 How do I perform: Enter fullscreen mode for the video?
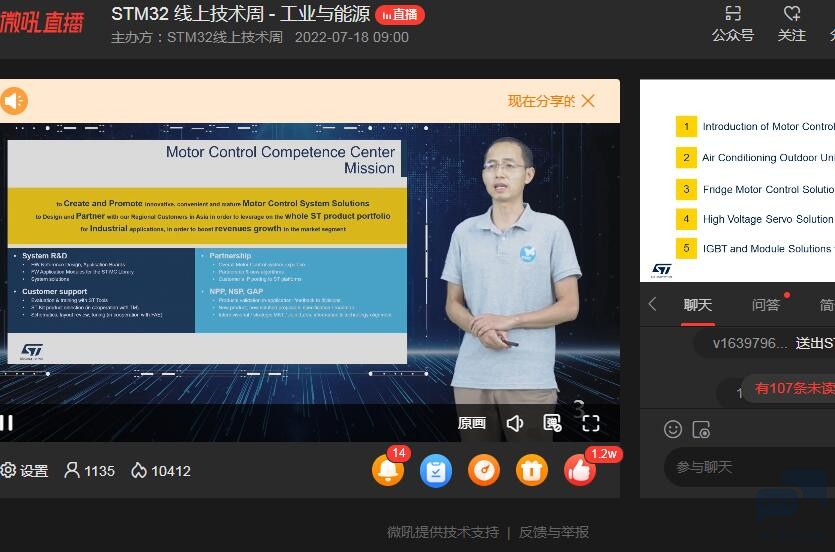(x=591, y=423)
